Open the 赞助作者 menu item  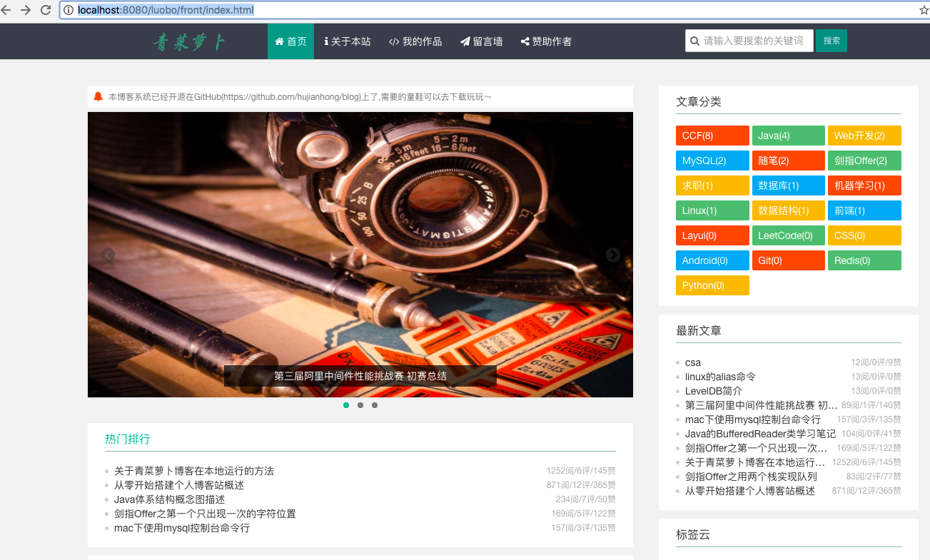tap(546, 41)
